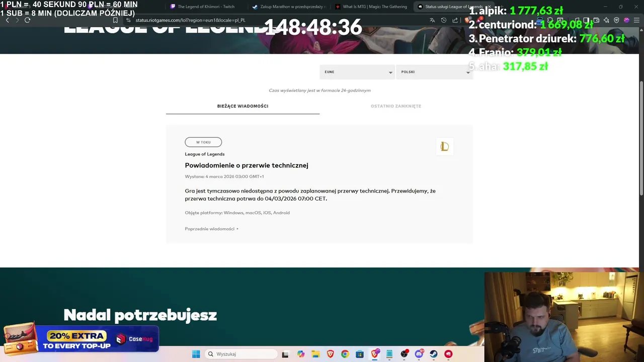Open Leo AI sparkle icon
The image size is (644, 362).
[x=606, y=20]
